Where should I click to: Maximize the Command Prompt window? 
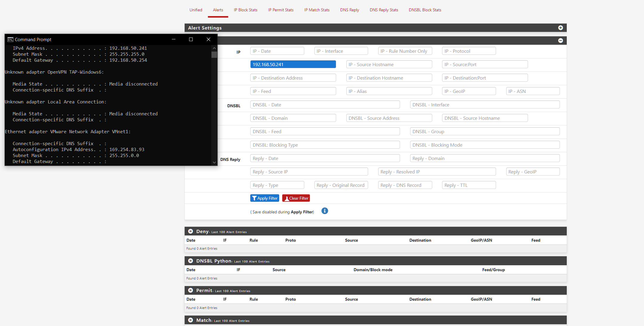click(x=191, y=39)
